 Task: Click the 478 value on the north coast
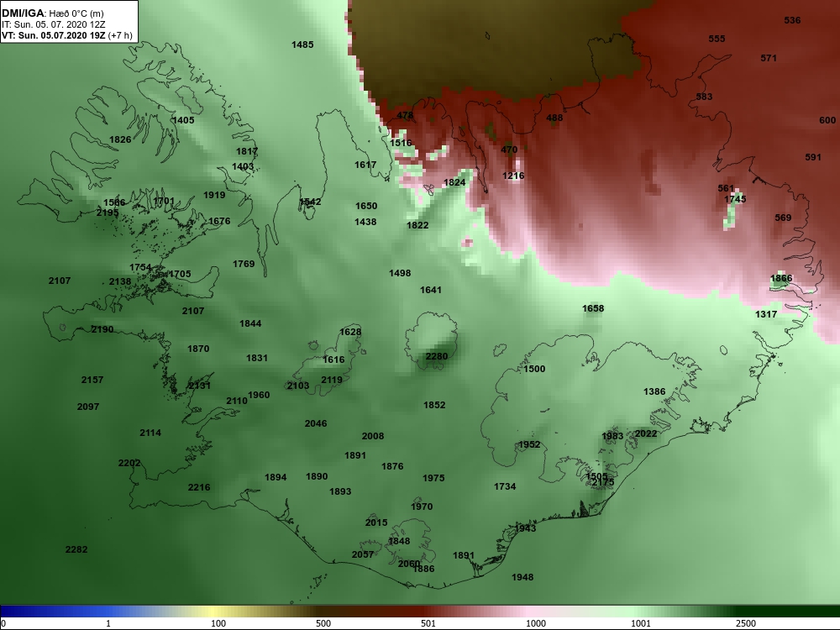pyautogui.click(x=405, y=115)
